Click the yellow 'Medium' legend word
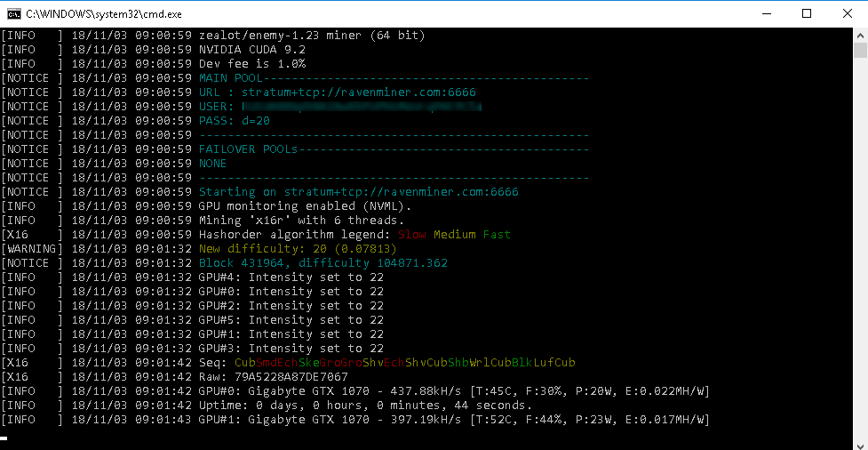The height and width of the screenshot is (450, 868). pos(455,235)
